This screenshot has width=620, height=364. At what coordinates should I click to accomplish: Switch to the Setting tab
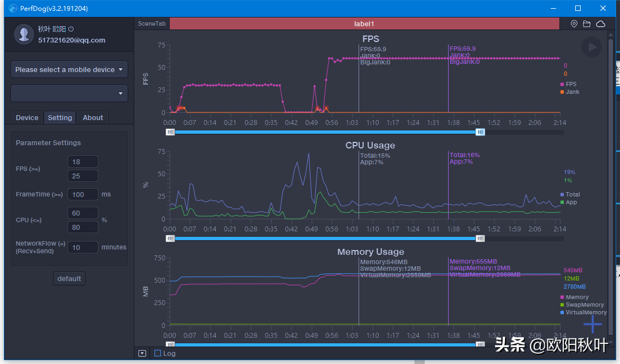(59, 118)
